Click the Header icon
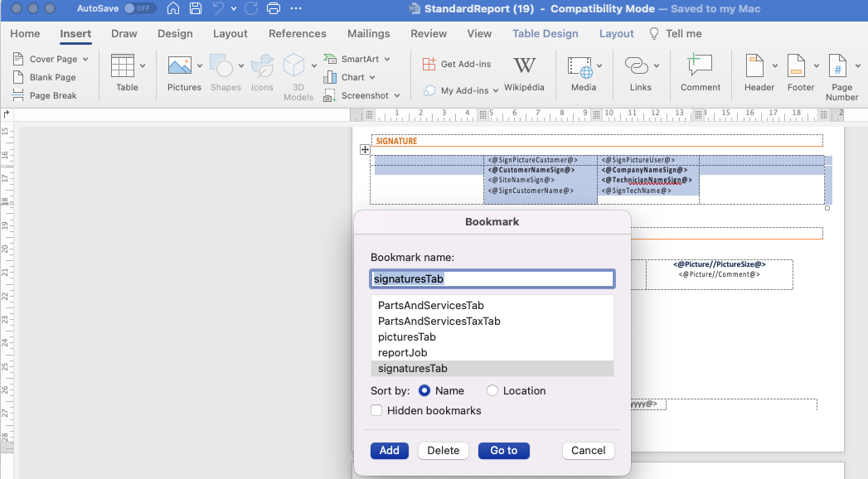This screenshot has width=868, height=479. 754,65
